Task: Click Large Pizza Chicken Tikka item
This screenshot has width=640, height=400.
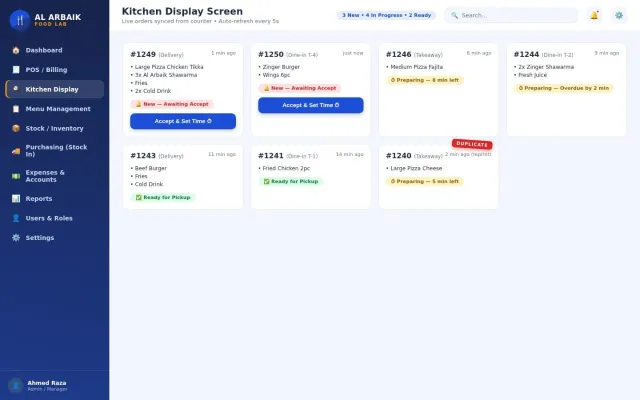Action: point(167,67)
